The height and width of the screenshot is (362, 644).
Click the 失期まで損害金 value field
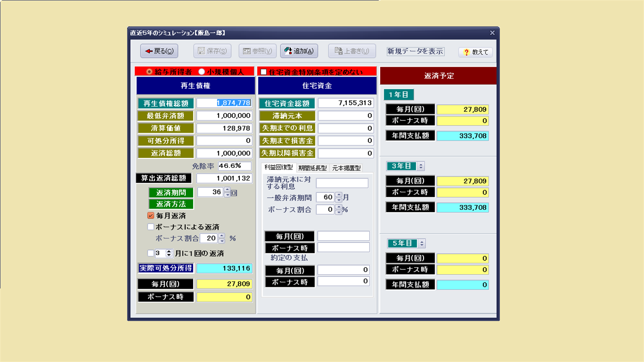tap(346, 141)
